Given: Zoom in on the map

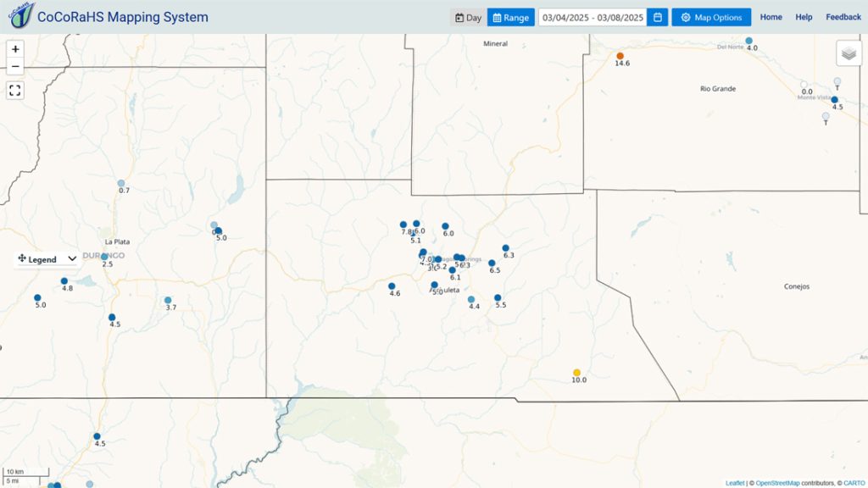Looking at the screenshot, I should 15,49.
